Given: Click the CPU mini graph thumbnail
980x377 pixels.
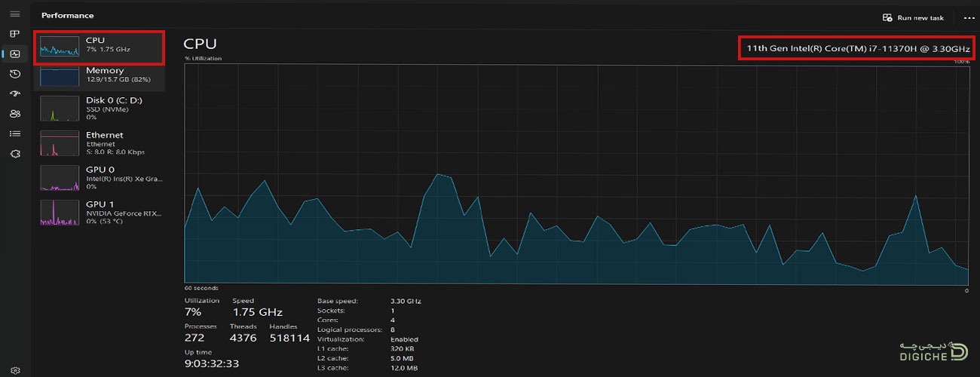Looking at the screenshot, I should pyautogui.click(x=60, y=48).
